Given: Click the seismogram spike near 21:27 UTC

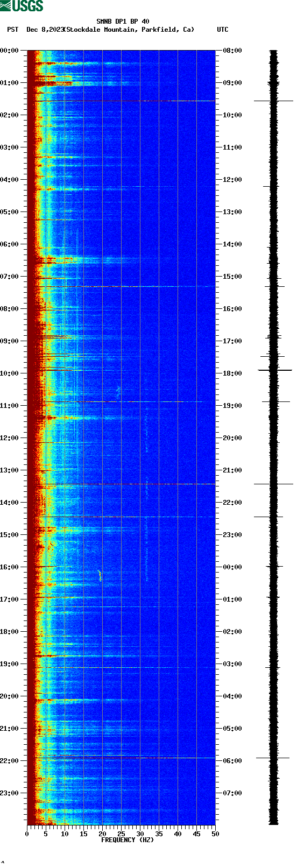Looking at the screenshot, I should [273, 484].
